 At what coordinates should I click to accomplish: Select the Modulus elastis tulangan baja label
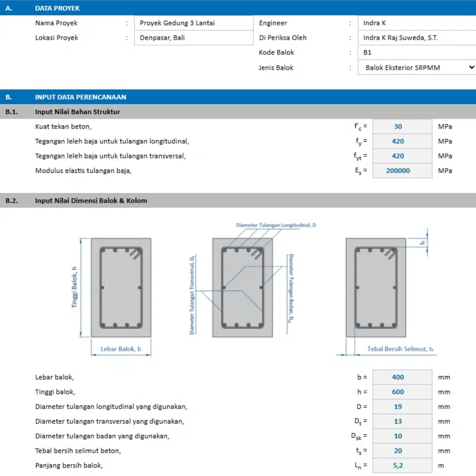click(x=83, y=171)
